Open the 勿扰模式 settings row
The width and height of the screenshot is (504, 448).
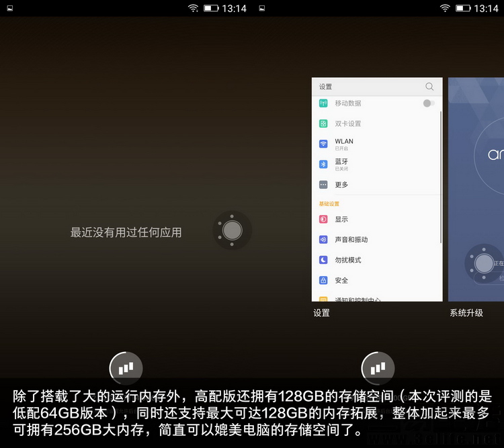coord(377,260)
